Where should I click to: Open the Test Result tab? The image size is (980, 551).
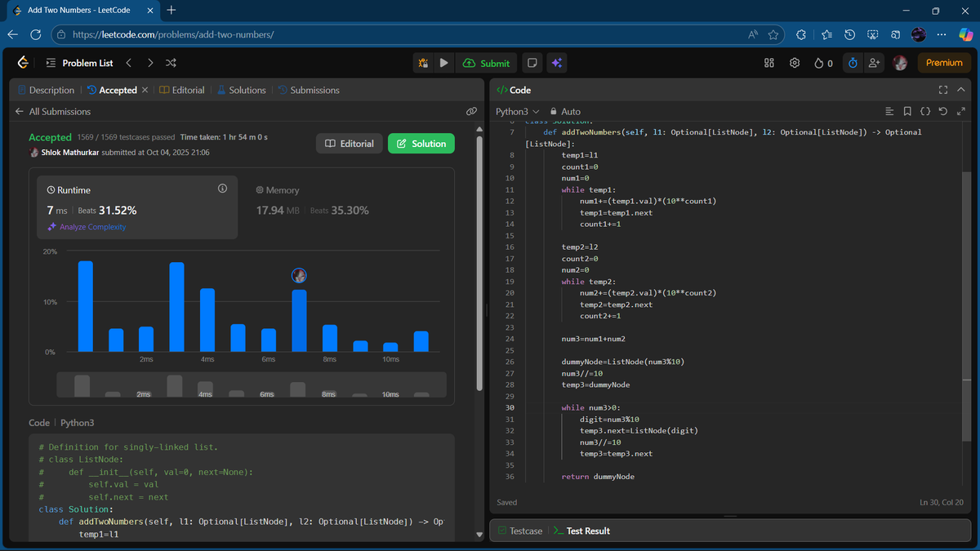click(x=581, y=531)
